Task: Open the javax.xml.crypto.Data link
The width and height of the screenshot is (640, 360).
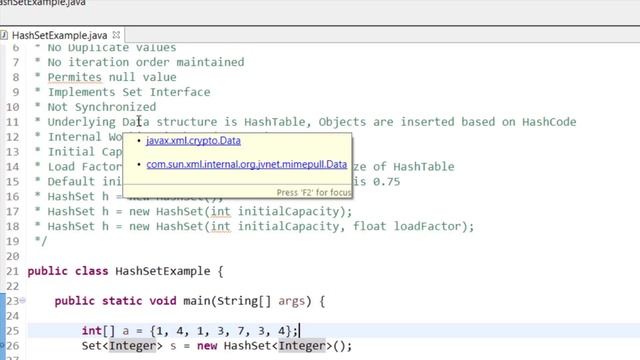Action: tap(193, 140)
